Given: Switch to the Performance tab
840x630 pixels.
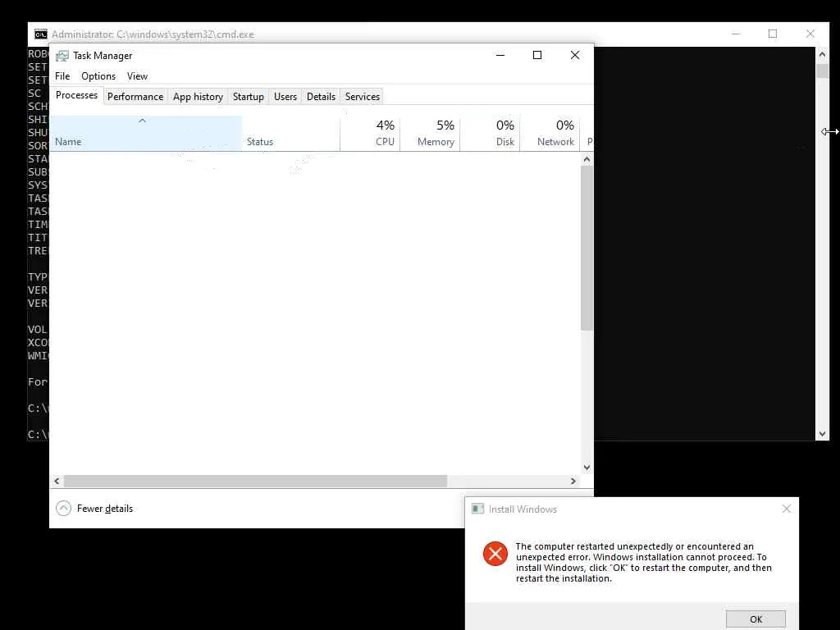Looking at the screenshot, I should 135,97.
